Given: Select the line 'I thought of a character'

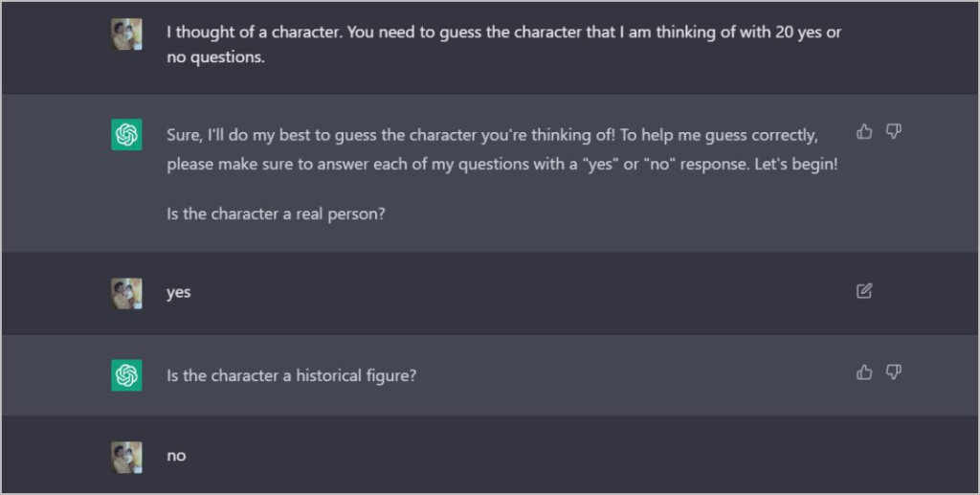Looking at the screenshot, I should click(x=503, y=33).
